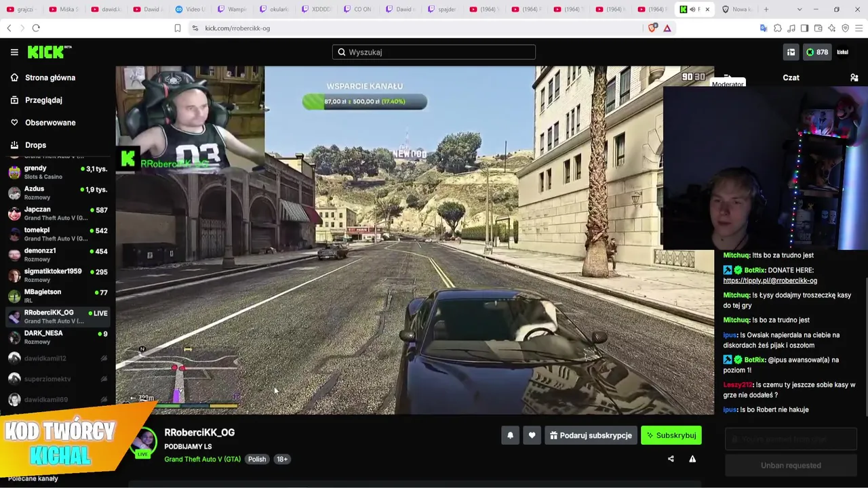Open MBagietson's channel in the sidebar
Viewport: 868px width, 488px height.
pyautogui.click(x=58, y=296)
